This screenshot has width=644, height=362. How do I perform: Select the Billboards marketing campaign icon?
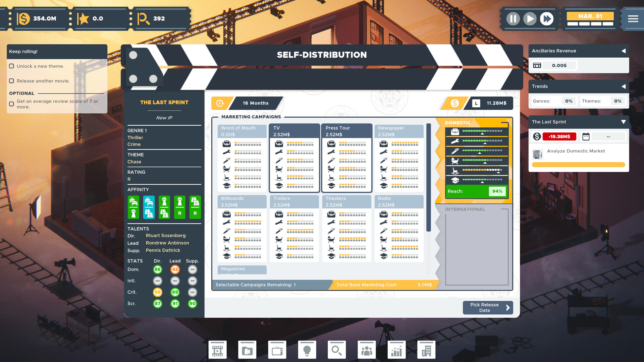pyautogui.click(x=242, y=201)
